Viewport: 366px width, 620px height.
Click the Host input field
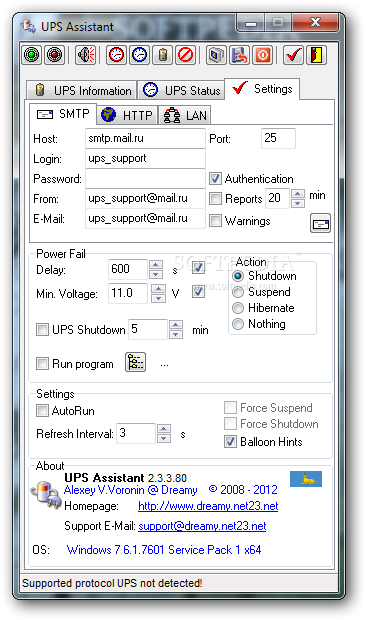pyautogui.click(x=145, y=138)
